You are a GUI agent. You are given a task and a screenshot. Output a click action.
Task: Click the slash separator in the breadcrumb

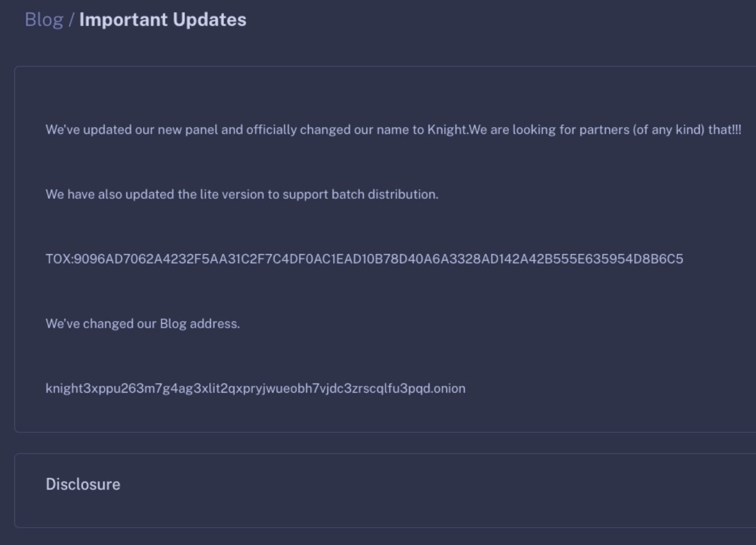click(x=71, y=20)
